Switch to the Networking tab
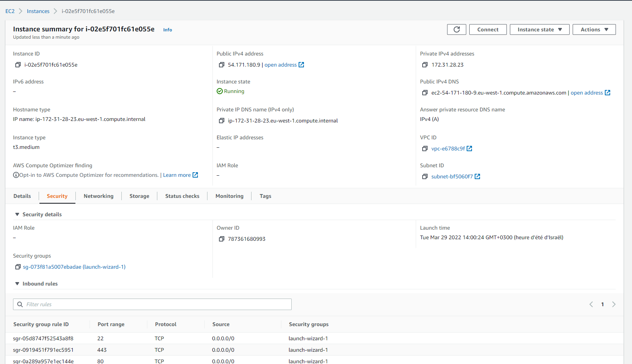 coord(98,196)
